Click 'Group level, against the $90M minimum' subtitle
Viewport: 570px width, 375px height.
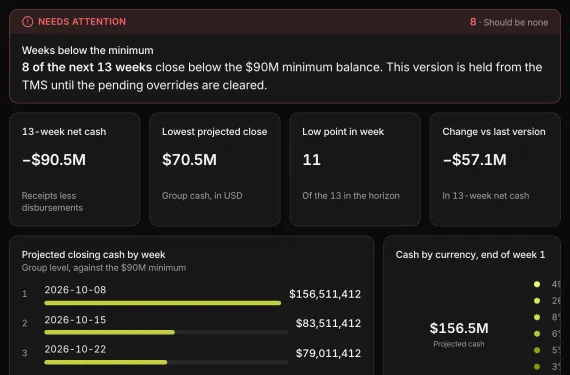tap(104, 268)
